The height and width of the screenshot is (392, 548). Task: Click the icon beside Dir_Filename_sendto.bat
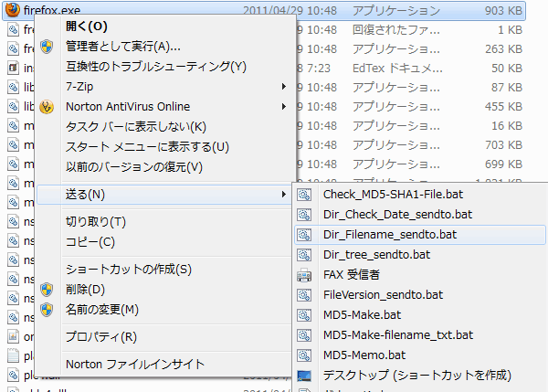[304, 235]
